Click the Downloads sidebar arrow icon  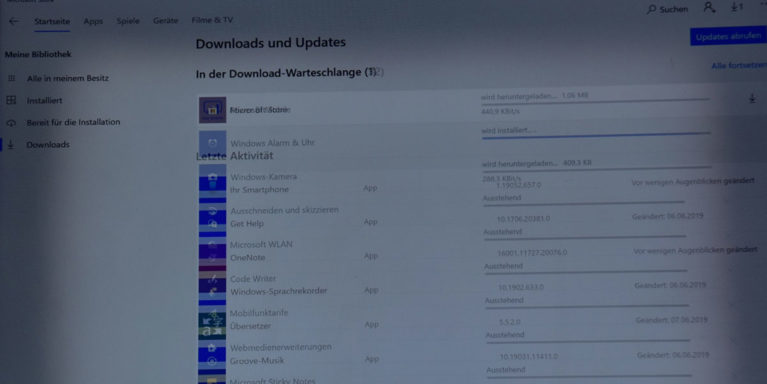[11, 144]
